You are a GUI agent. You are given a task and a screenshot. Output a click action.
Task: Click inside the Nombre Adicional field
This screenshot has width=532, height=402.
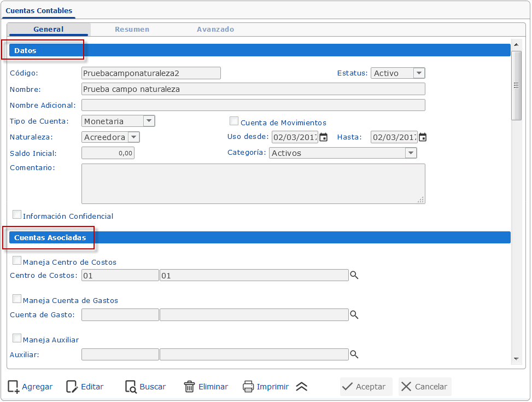tap(253, 104)
